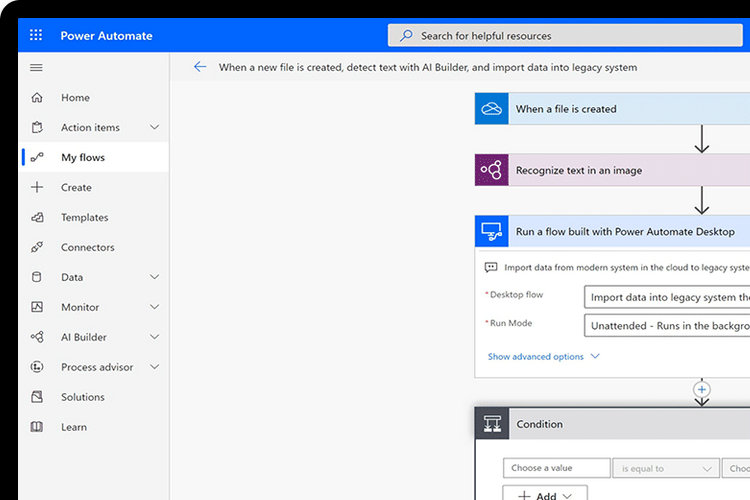Click the Power Automate Desktop step icon
Viewport: 750px width, 500px height.
[491, 231]
